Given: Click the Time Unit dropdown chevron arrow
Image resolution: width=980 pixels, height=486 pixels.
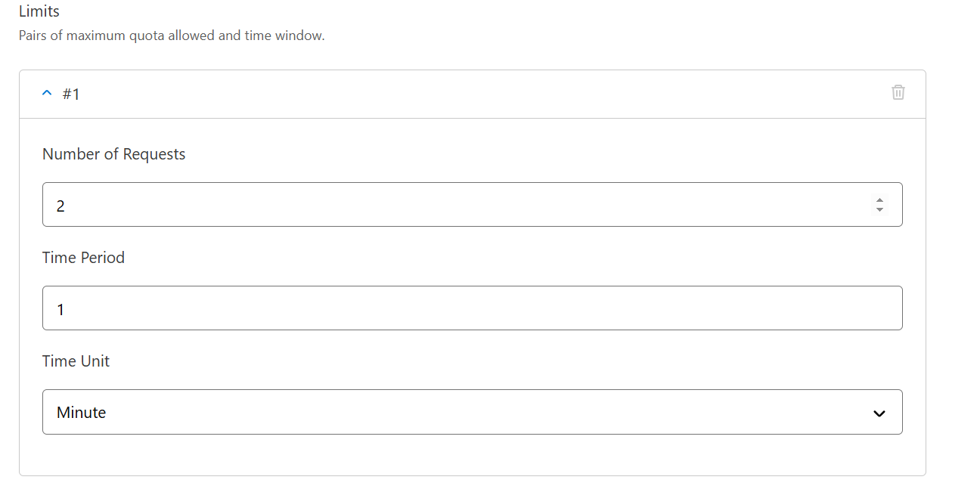Looking at the screenshot, I should tap(879, 413).
